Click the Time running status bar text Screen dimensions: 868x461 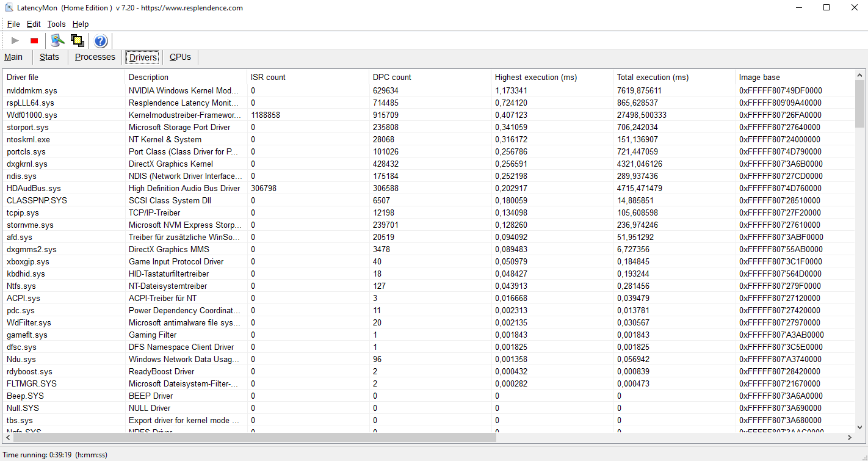click(55, 454)
